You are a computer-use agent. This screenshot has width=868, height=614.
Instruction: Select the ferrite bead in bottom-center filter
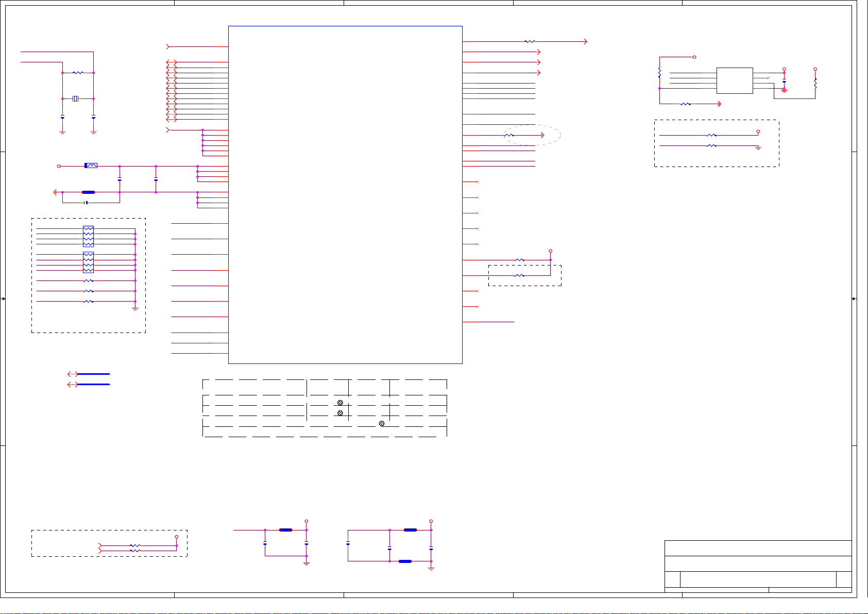coord(285,529)
